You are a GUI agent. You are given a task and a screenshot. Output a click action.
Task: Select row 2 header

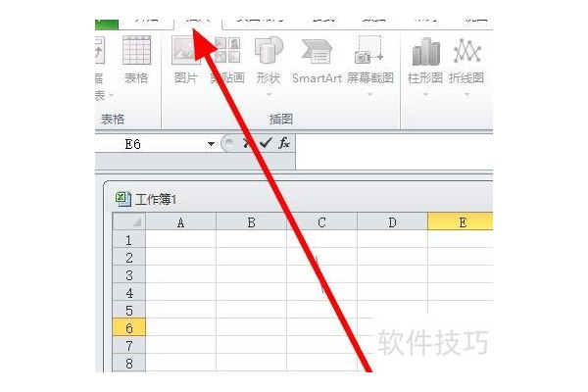click(x=129, y=257)
